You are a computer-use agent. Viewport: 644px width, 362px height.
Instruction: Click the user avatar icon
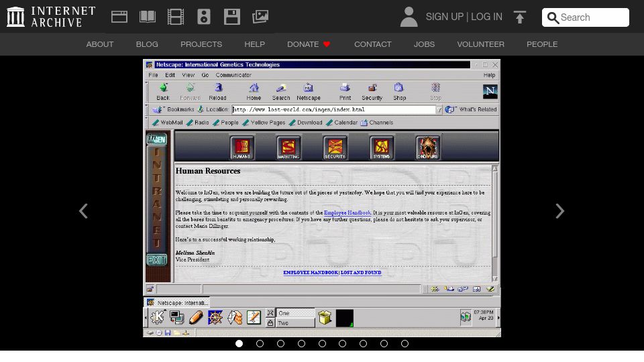tap(409, 17)
